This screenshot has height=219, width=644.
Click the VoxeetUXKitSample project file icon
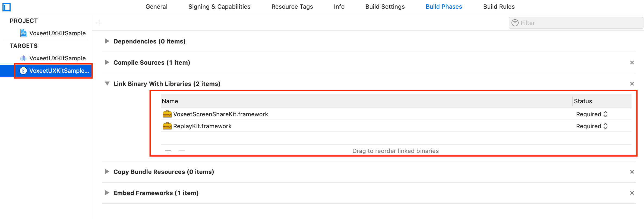pyautogui.click(x=24, y=33)
